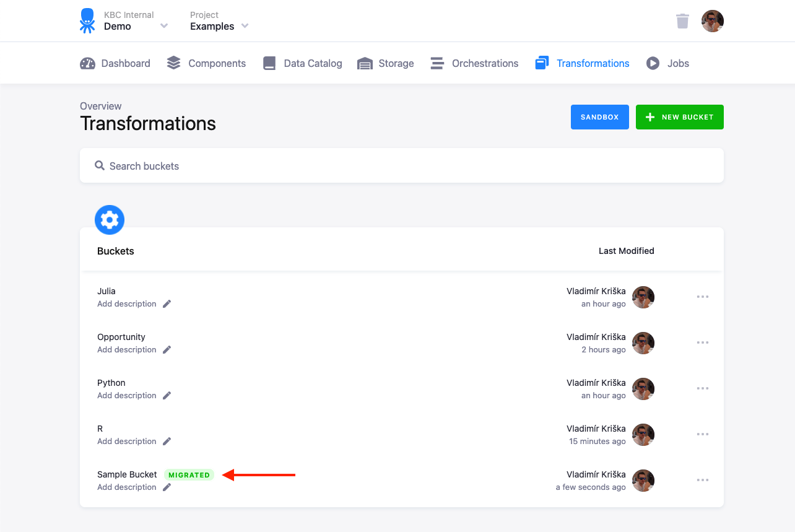The height and width of the screenshot is (532, 795).
Task: Click the Storage warehouse icon
Action: (365, 63)
